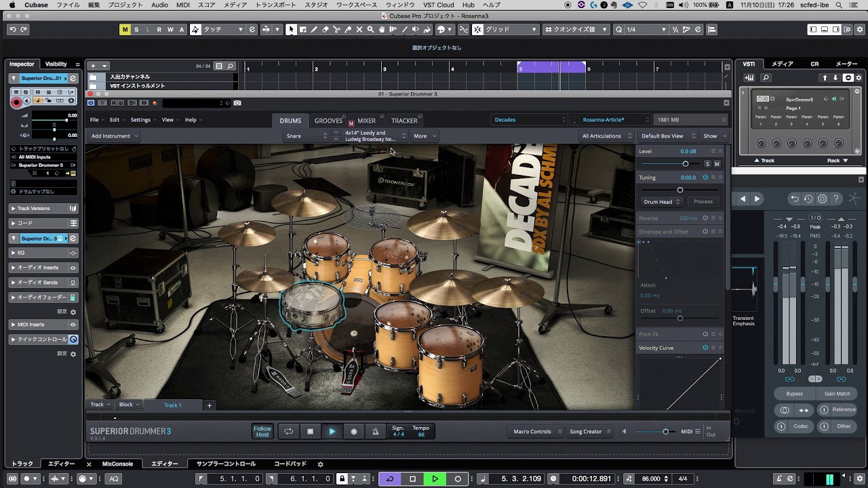
Task: Click the green Play button in Cubase transport
Action: click(435, 479)
